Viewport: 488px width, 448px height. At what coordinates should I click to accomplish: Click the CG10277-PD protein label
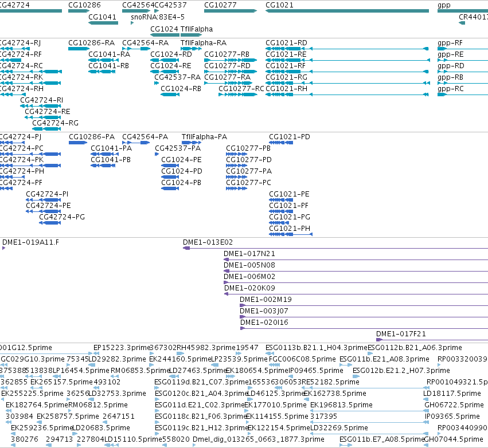249,160
